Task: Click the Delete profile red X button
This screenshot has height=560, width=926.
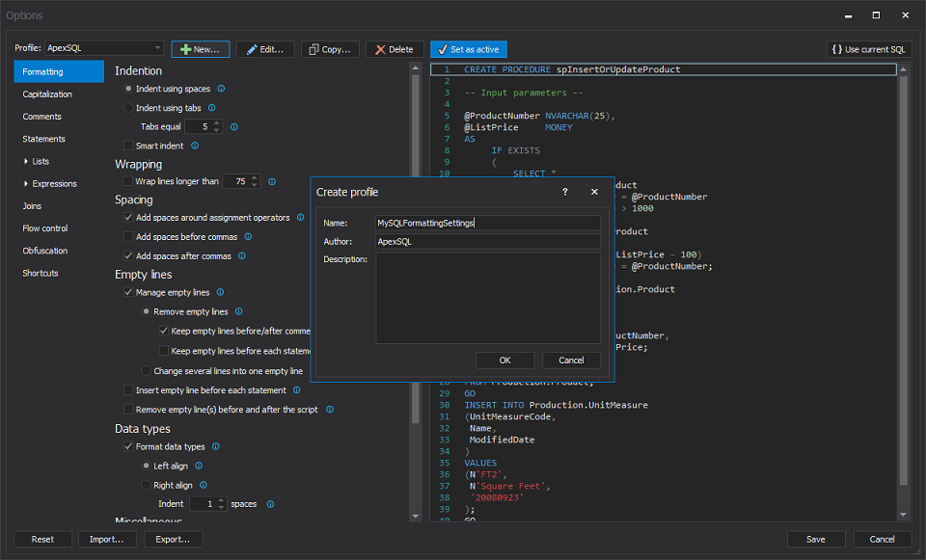Action: coord(395,49)
